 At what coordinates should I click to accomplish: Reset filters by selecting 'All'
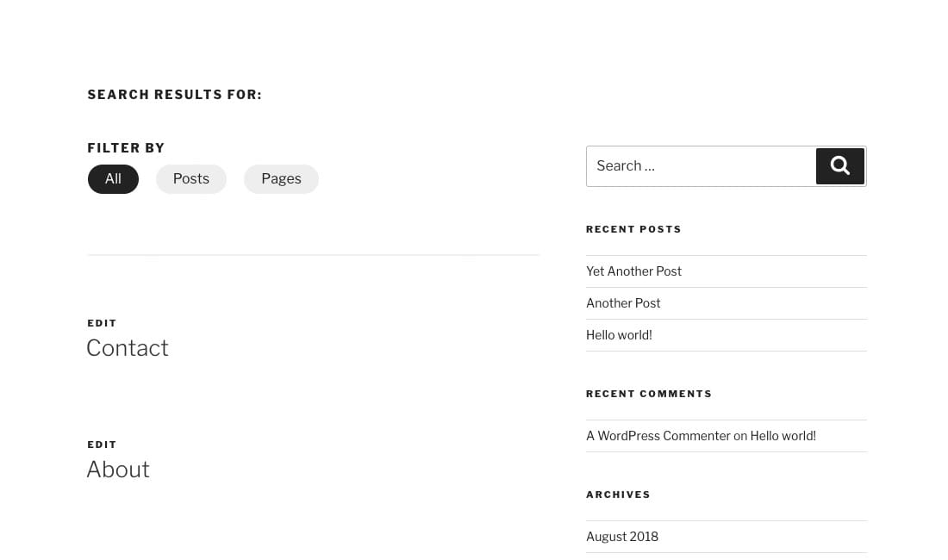(x=113, y=178)
